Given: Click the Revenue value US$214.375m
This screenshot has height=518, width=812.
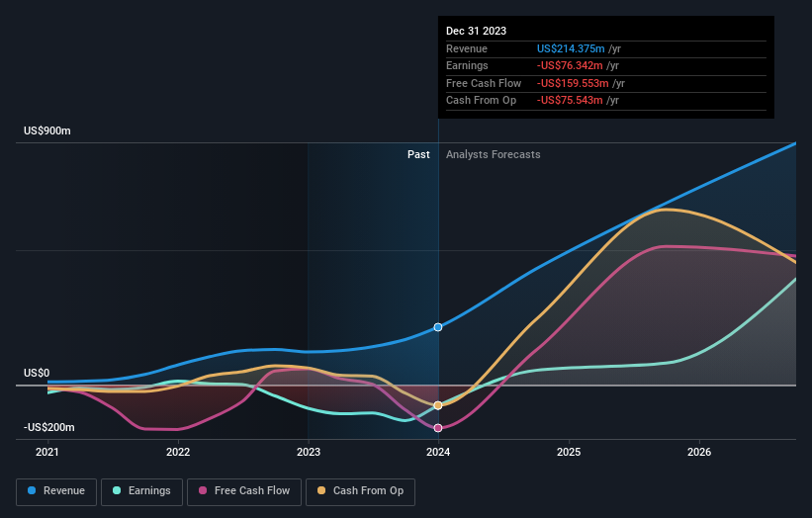Looking at the screenshot, I should (x=571, y=48).
